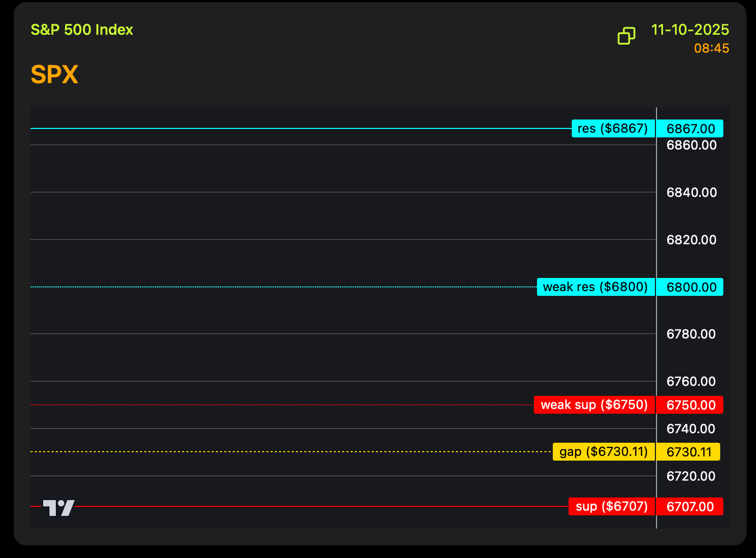The image size is (756, 558).
Task: Select the red weak sup ($6750) label
Action: (594, 405)
